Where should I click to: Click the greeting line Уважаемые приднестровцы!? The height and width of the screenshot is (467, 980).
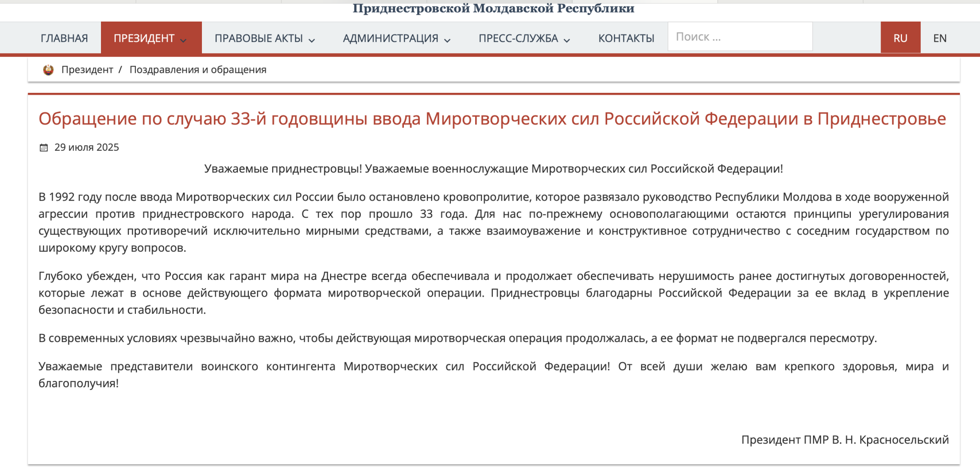[494, 169]
